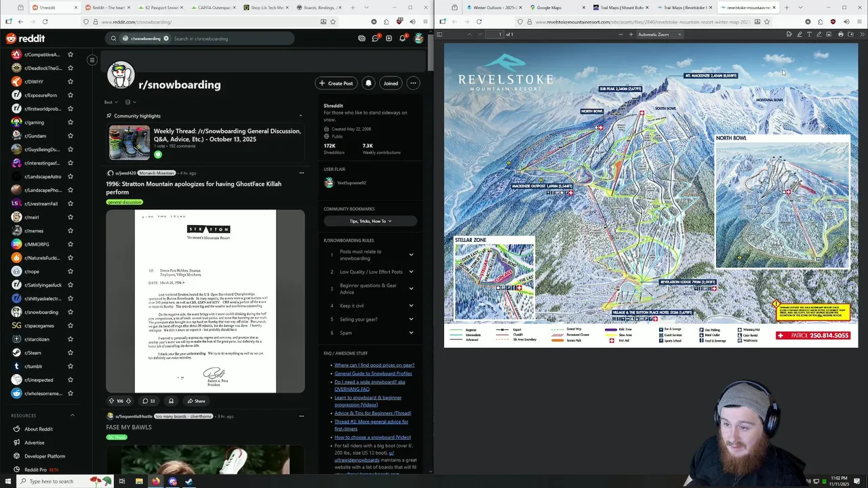Toggle favorite star for r/snowboarding

click(70, 312)
